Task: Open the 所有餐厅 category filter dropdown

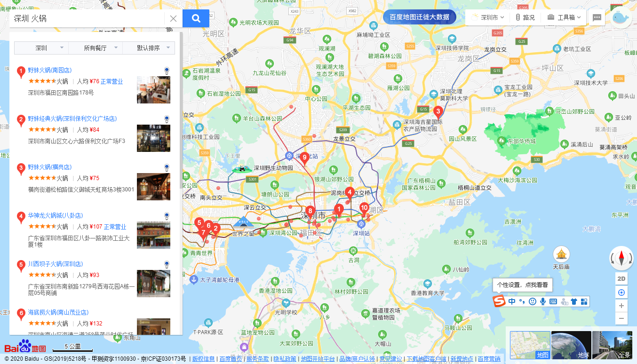Action: (x=96, y=48)
